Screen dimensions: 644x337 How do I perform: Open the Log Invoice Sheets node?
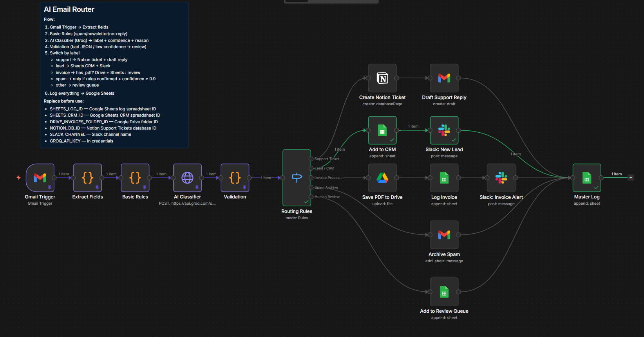tap(444, 178)
